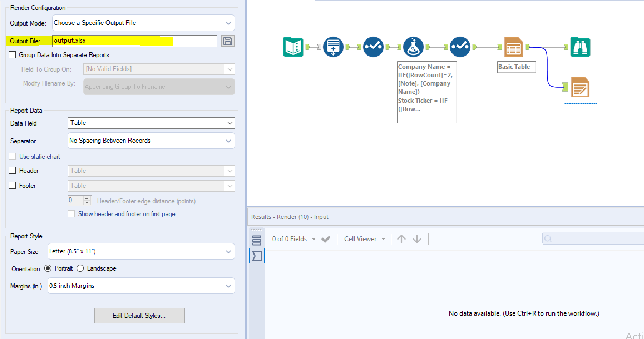Open the metadata tab in the Results pane
The height and width of the screenshot is (339, 644).
pyautogui.click(x=256, y=256)
